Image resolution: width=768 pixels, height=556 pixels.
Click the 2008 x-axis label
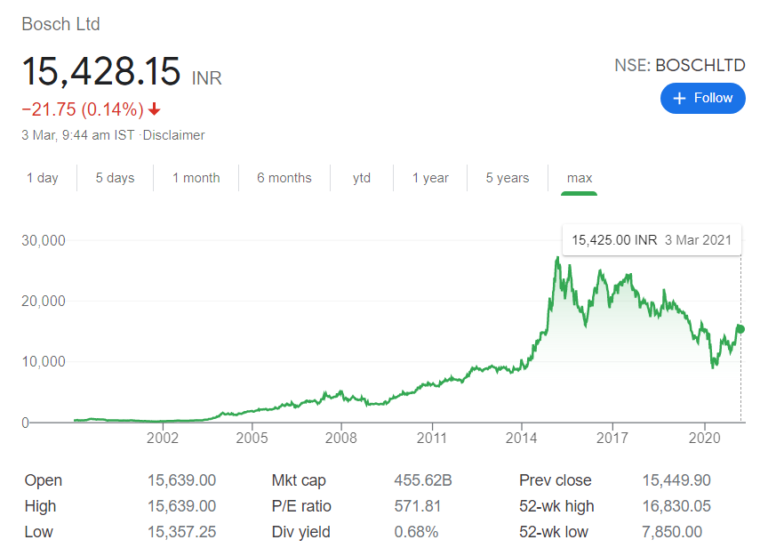click(341, 437)
